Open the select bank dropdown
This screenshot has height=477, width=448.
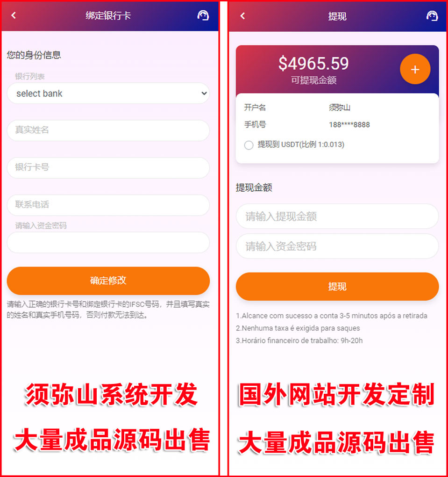tap(108, 94)
